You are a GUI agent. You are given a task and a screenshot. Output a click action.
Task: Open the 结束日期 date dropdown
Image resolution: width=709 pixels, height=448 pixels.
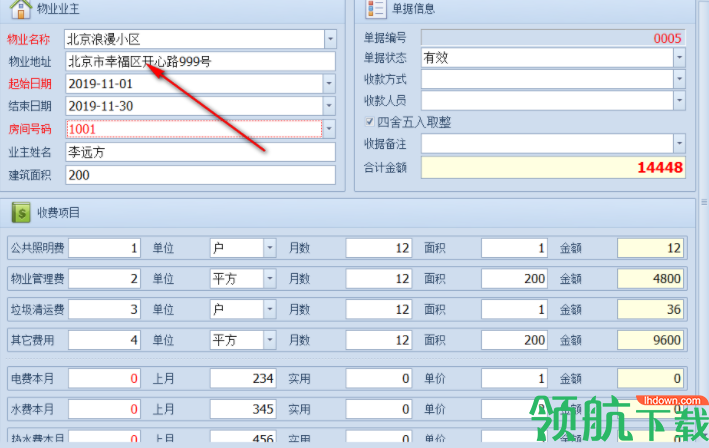[329, 106]
